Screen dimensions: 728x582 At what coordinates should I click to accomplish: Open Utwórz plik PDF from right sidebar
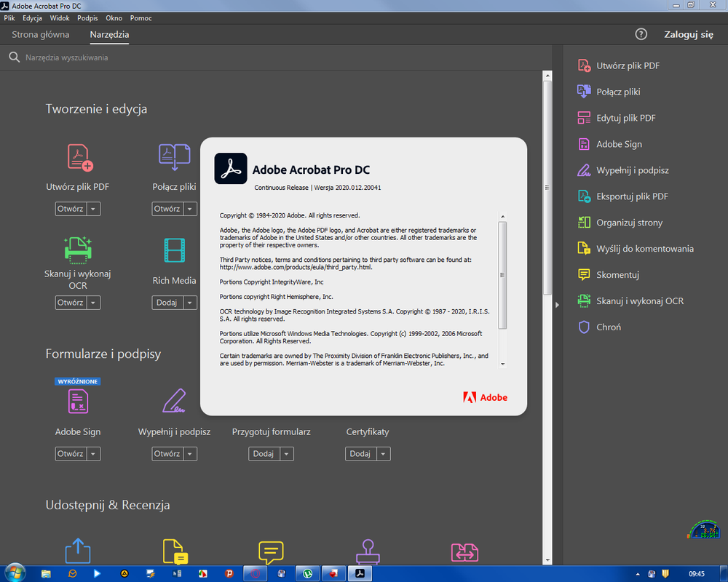click(619, 65)
